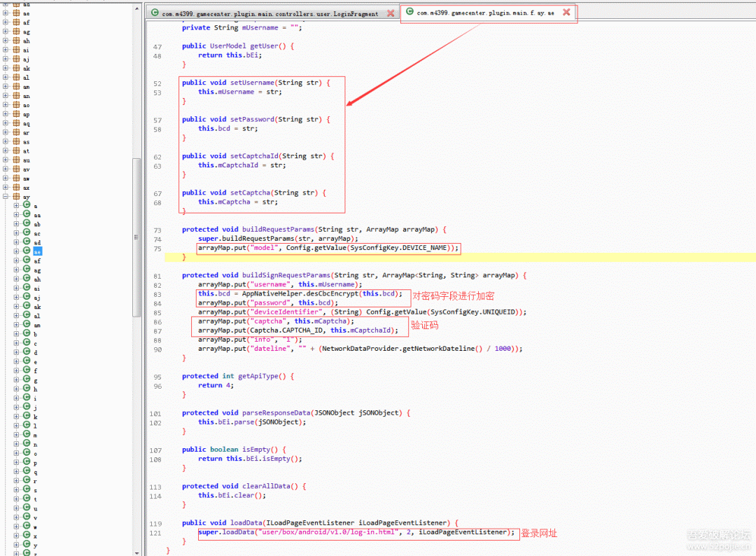Click the green class icon for class ab
This screenshot has width=756, height=556.
27,223
